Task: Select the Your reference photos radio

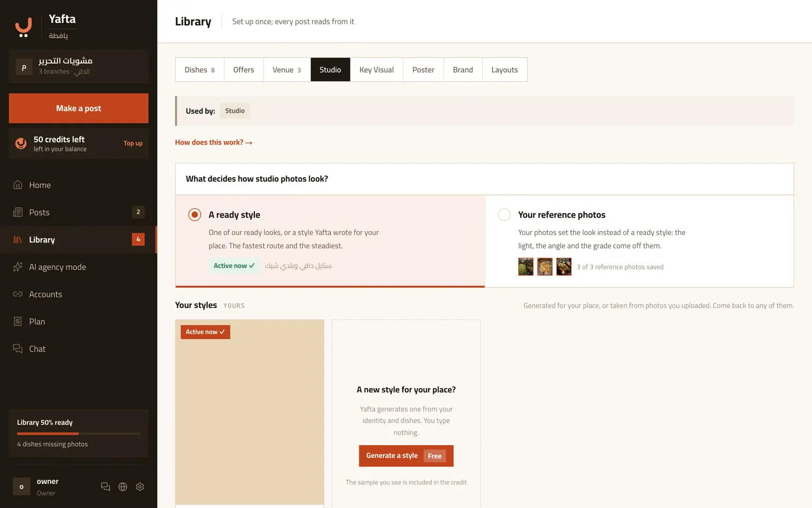Action: pos(504,214)
